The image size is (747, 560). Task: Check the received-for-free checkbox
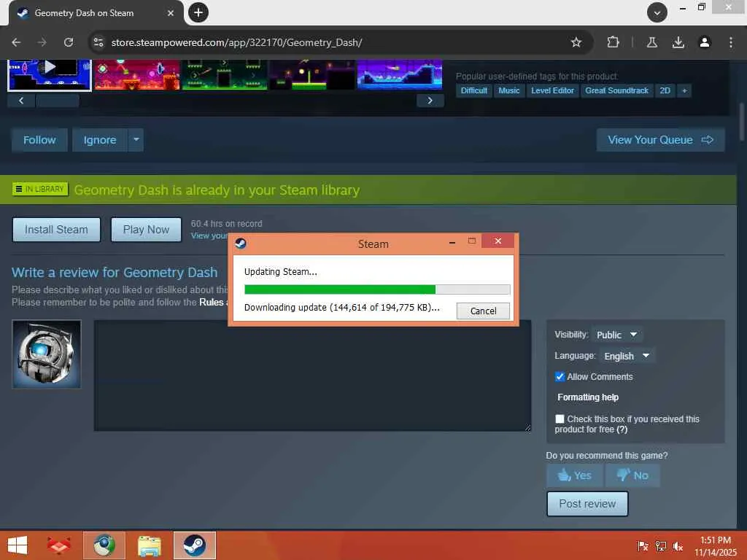point(560,419)
